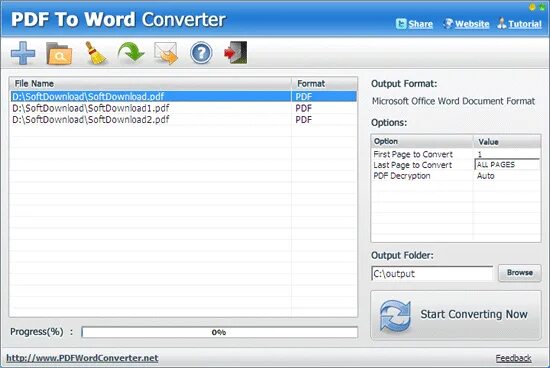Viewport: 550px width, 368px height.
Task: Click the blue plus Add Files icon
Action: point(23,53)
